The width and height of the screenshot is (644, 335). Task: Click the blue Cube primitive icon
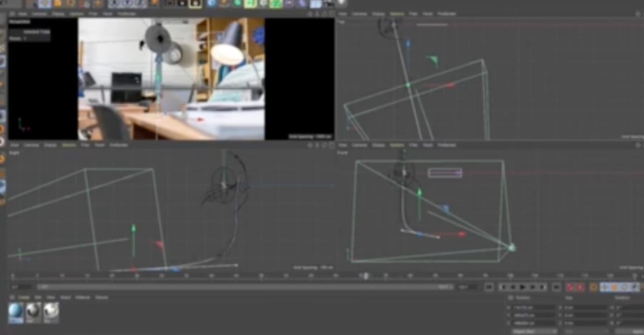(x=211, y=4)
